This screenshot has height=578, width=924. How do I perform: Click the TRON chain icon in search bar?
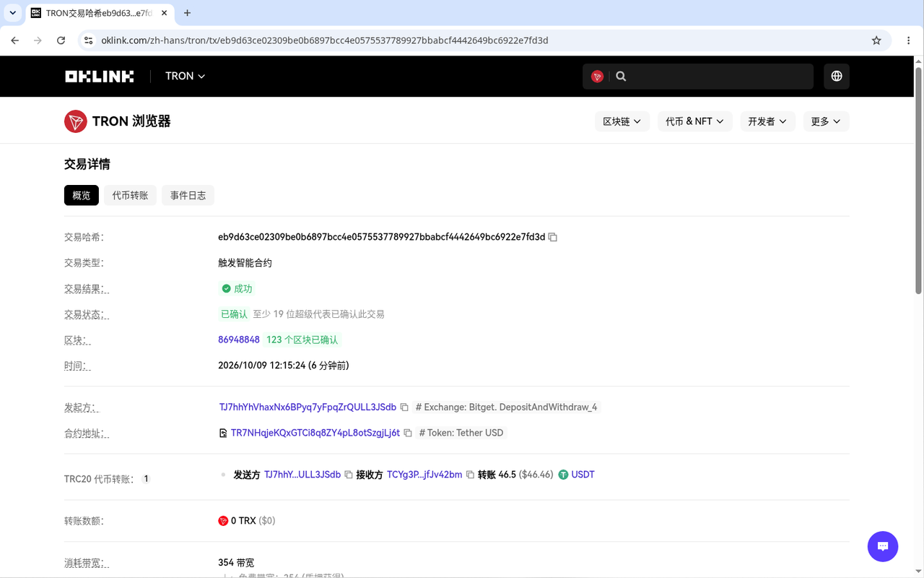click(x=597, y=77)
